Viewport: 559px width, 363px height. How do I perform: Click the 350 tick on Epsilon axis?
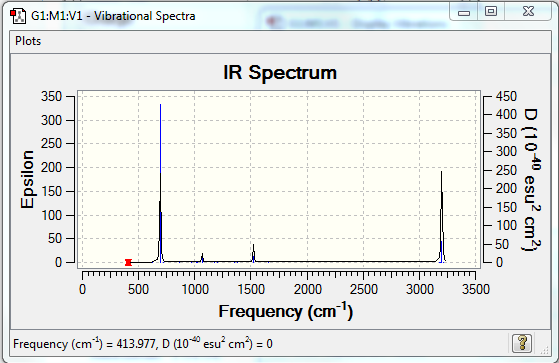(51, 96)
